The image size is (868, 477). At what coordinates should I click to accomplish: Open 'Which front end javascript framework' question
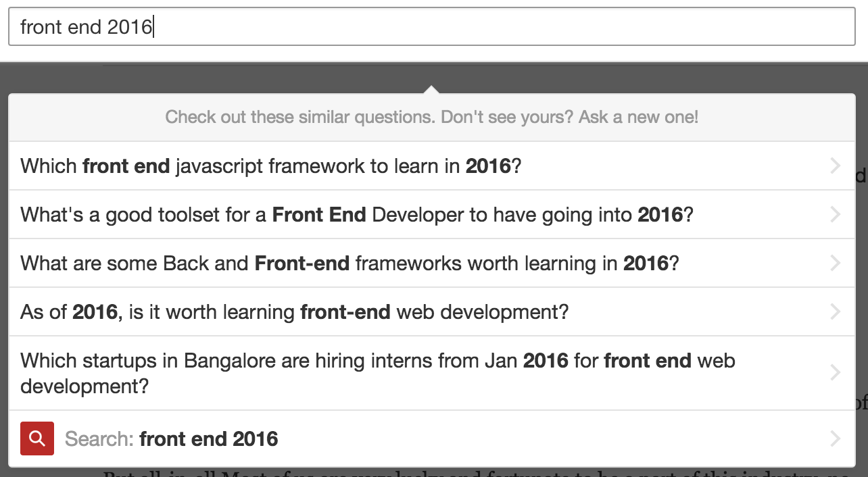(270, 166)
